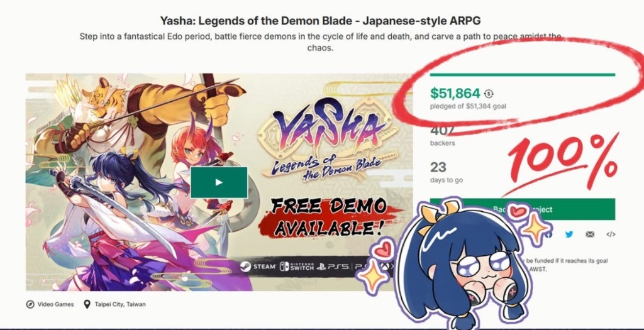Share the project via email icon
Viewport: 644px width, 330px height.
point(590,234)
